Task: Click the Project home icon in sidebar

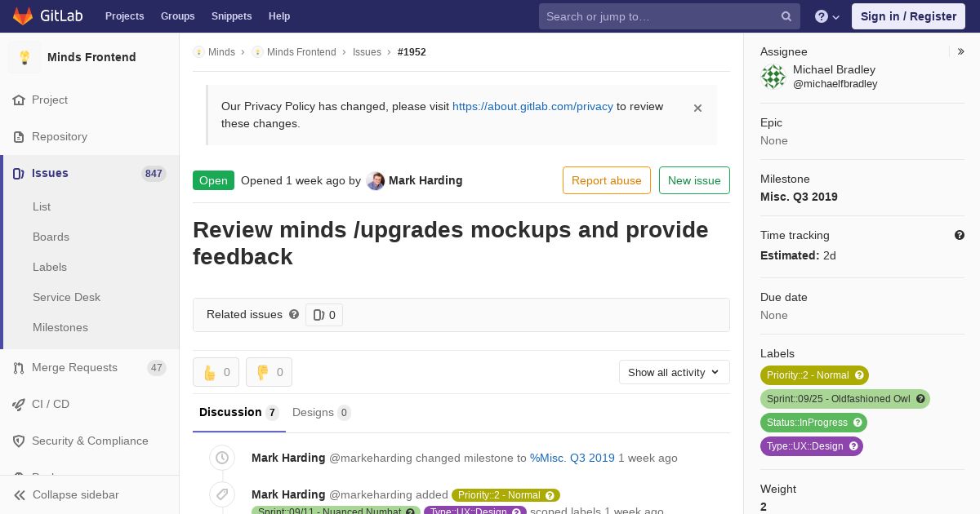Action: coord(19,100)
